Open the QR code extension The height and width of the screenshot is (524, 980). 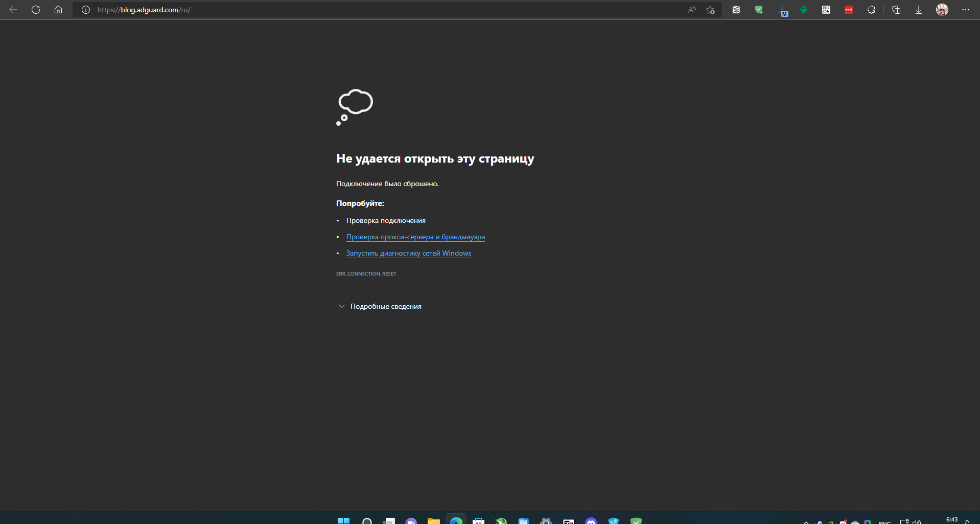826,9
